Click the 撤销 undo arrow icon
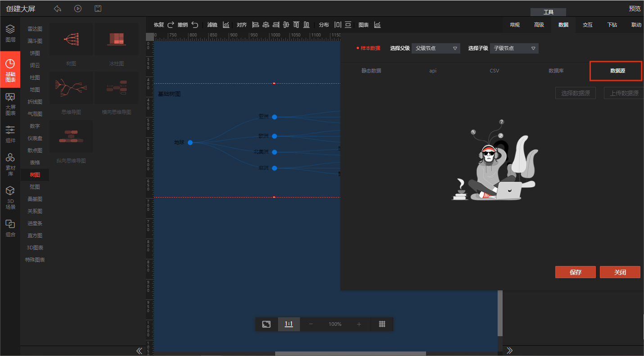This screenshot has height=356, width=644. click(x=195, y=25)
